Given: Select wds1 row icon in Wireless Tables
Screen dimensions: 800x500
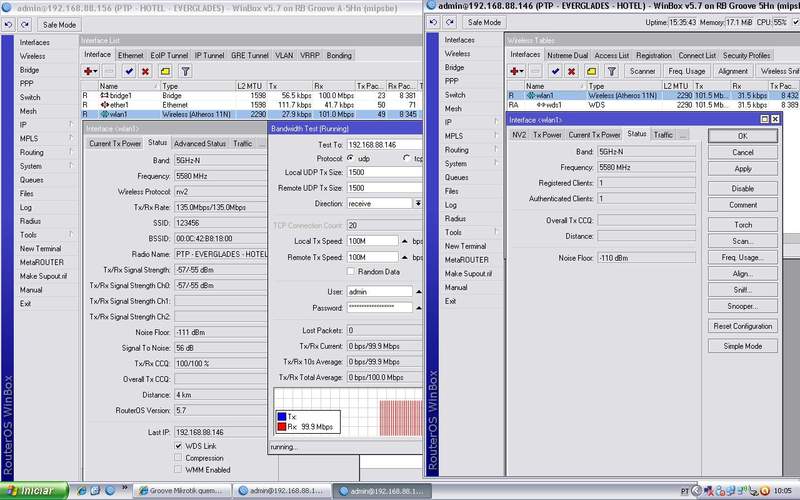Looking at the screenshot, I should click(541, 105).
